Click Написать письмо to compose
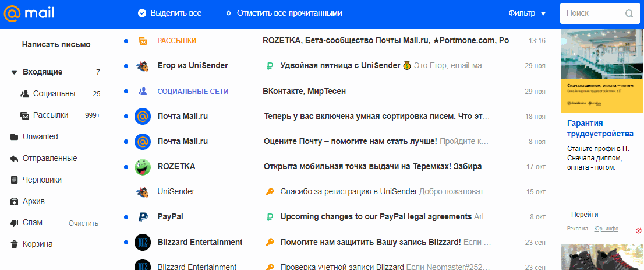644x270 pixels. click(x=56, y=45)
